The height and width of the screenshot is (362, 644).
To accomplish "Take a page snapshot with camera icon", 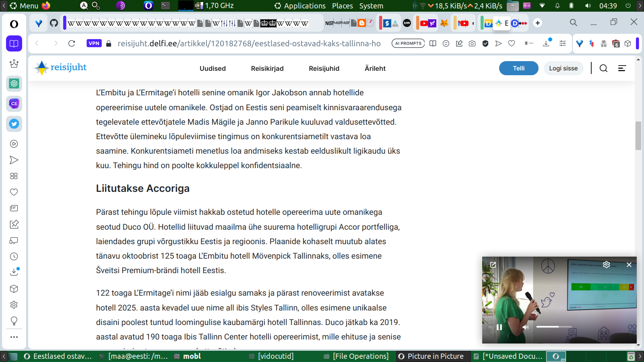I will coord(472,43).
